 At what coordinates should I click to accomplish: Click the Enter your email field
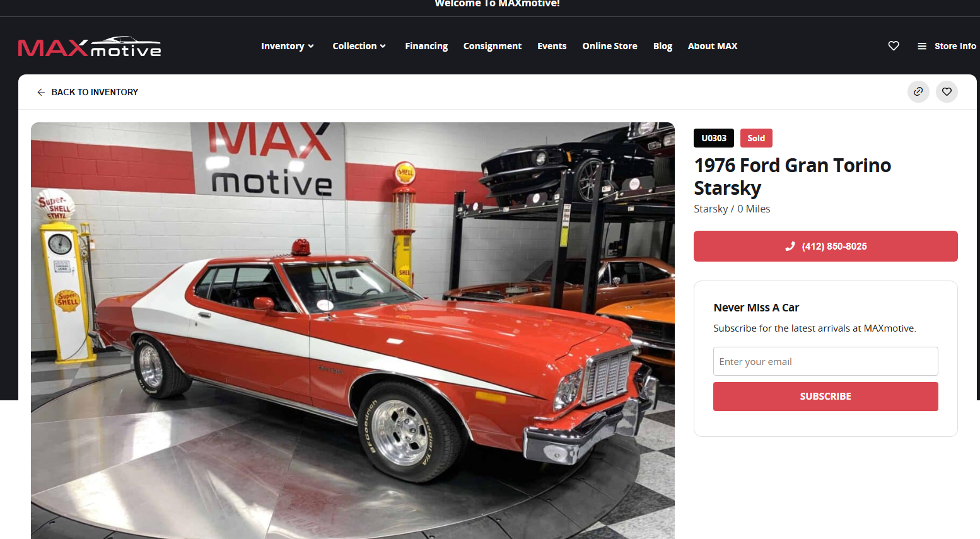[x=825, y=361]
